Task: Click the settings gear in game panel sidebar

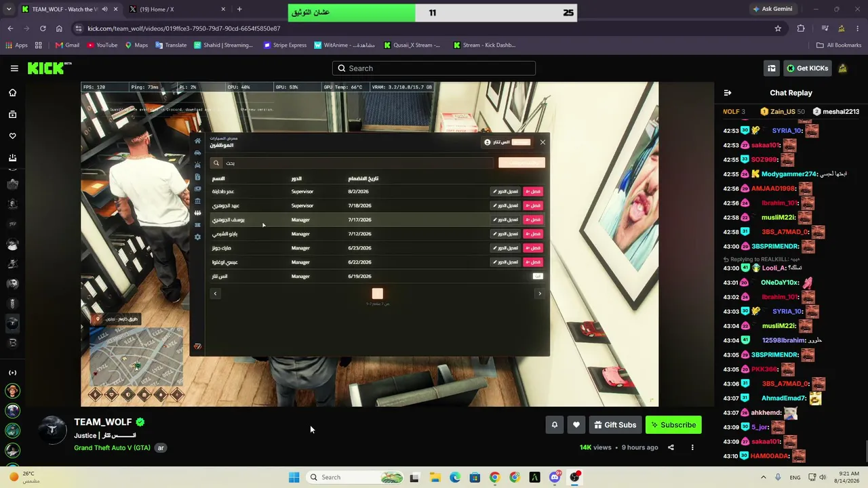Action: tap(197, 237)
